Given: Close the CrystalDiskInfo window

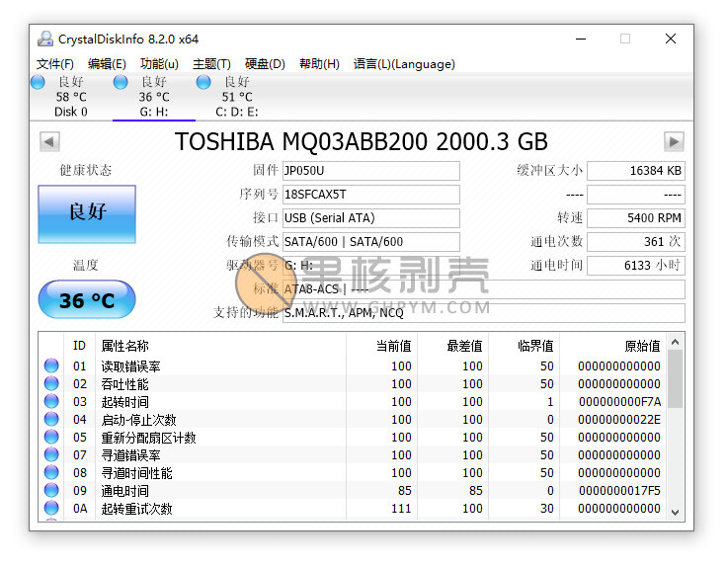Looking at the screenshot, I should (670, 39).
